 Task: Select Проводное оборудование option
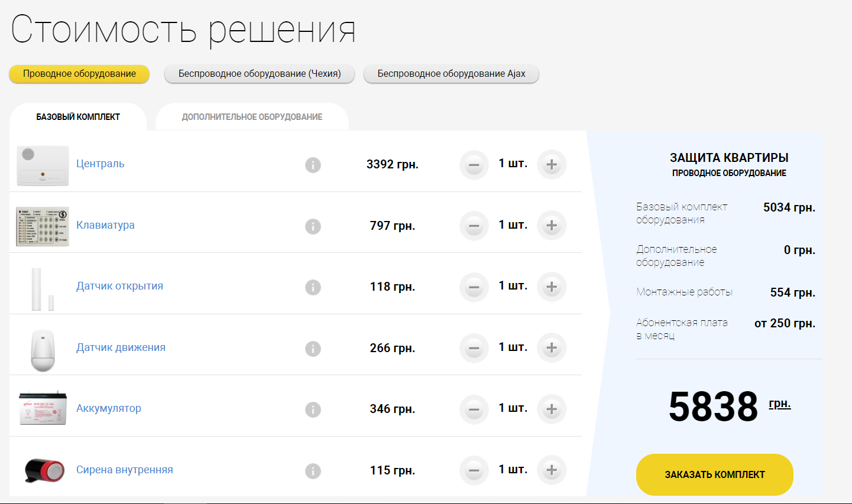[x=79, y=74]
